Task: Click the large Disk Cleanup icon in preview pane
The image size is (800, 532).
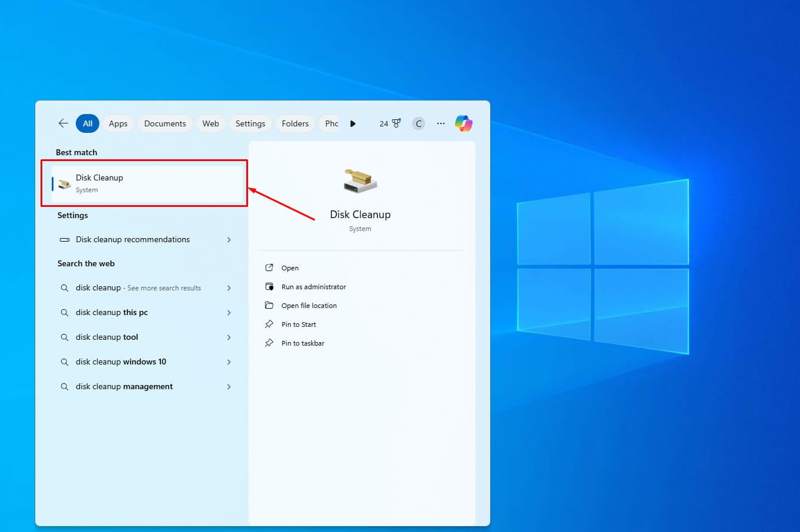Action: [x=360, y=181]
